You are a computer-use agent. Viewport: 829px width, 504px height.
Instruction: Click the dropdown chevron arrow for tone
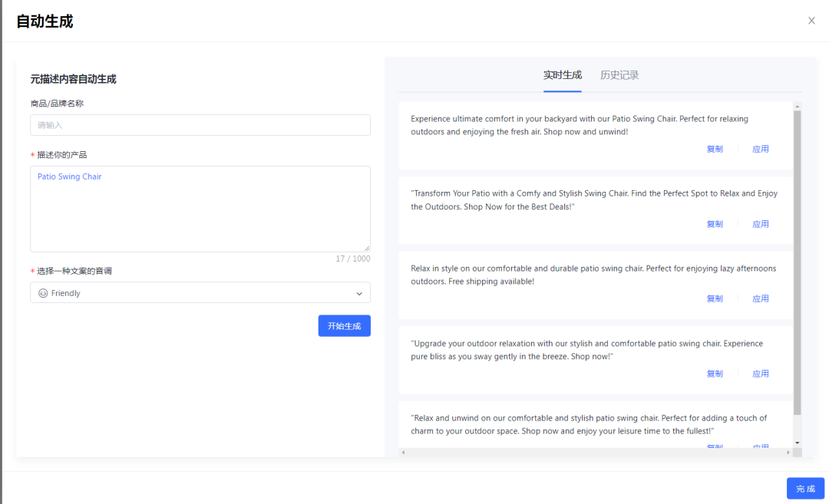[x=359, y=293]
